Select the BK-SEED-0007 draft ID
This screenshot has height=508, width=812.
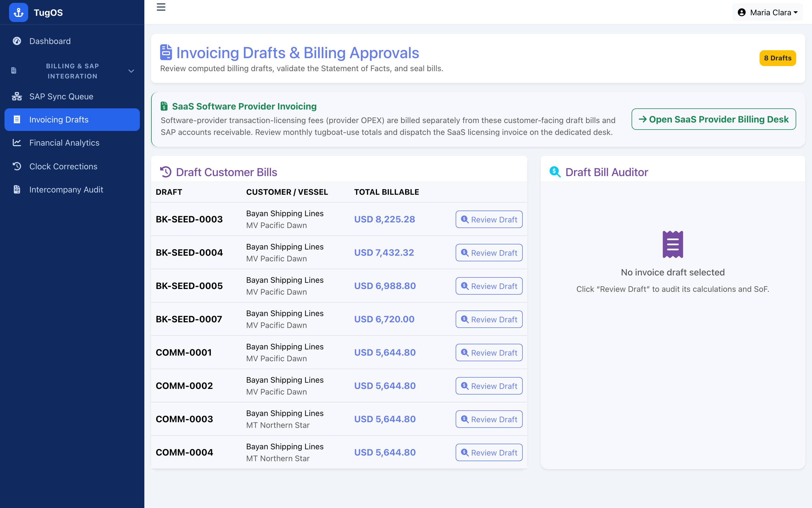click(189, 319)
